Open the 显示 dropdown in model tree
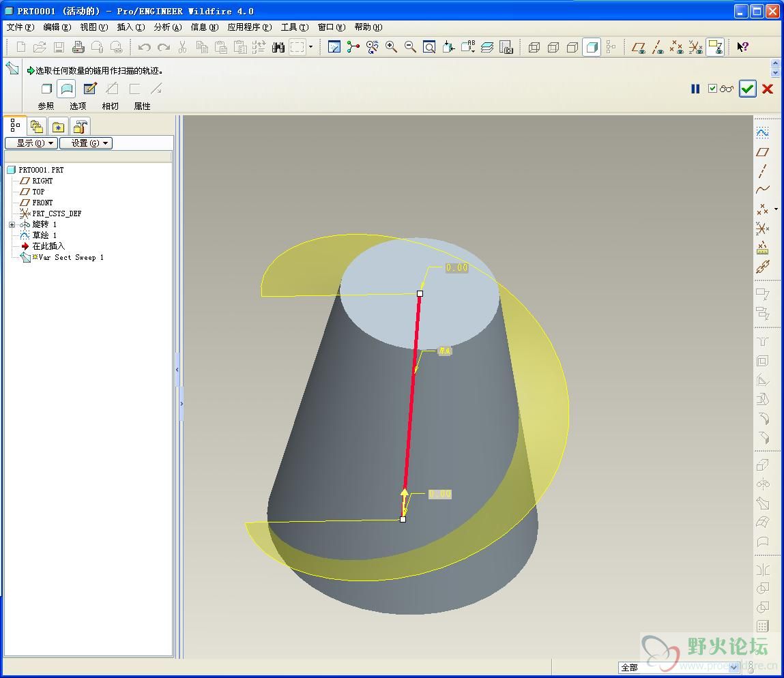Image resolution: width=784 pixels, height=678 pixels. click(31, 143)
